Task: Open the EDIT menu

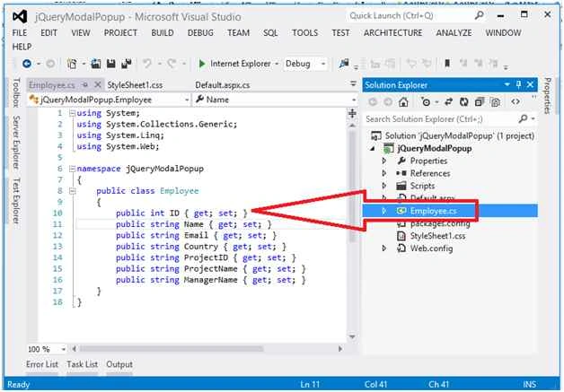Action: [48, 32]
